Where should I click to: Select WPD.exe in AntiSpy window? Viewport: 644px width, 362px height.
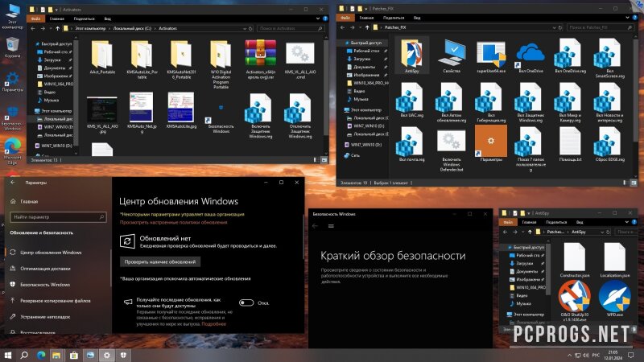[x=614, y=300]
